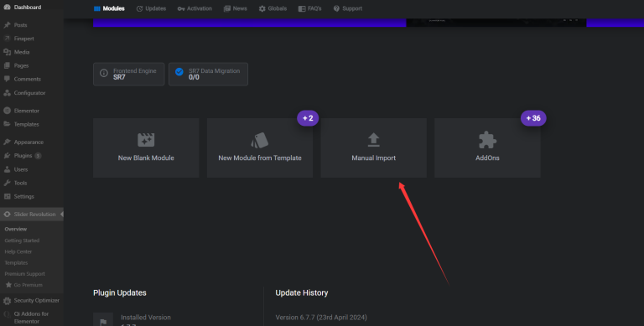
Task: Open the News tab
Action: click(236, 8)
